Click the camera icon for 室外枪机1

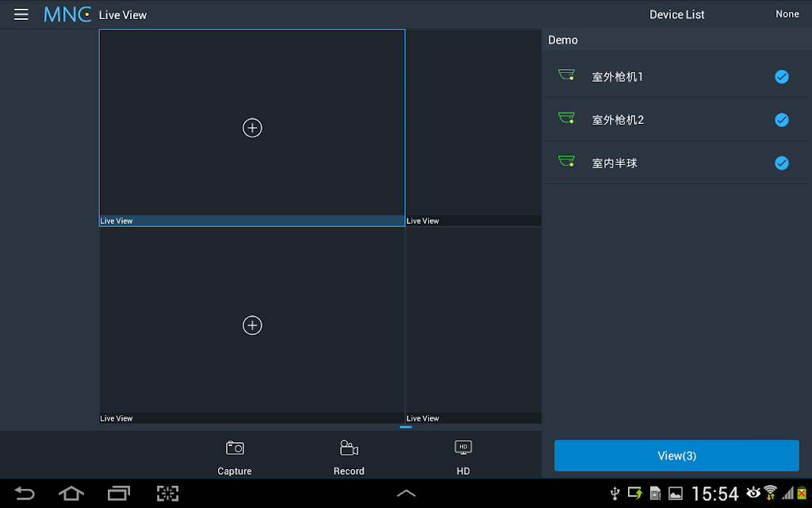[566, 75]
